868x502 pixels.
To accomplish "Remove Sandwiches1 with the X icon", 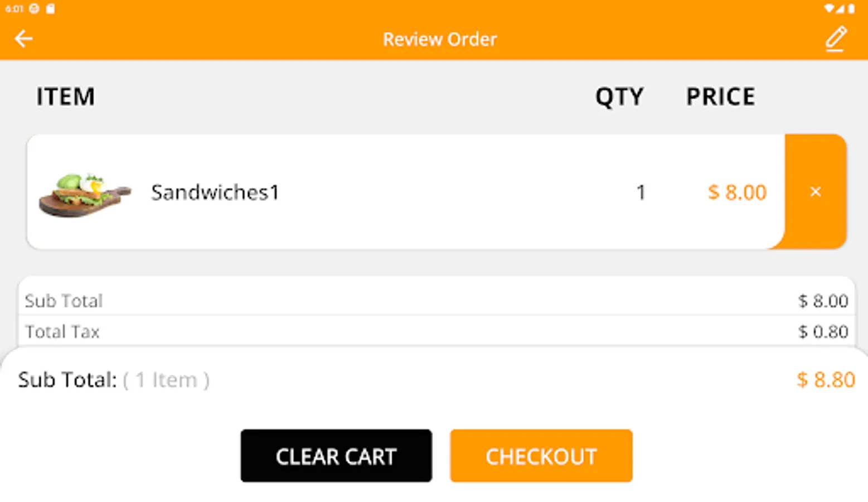I will point(815,192).
